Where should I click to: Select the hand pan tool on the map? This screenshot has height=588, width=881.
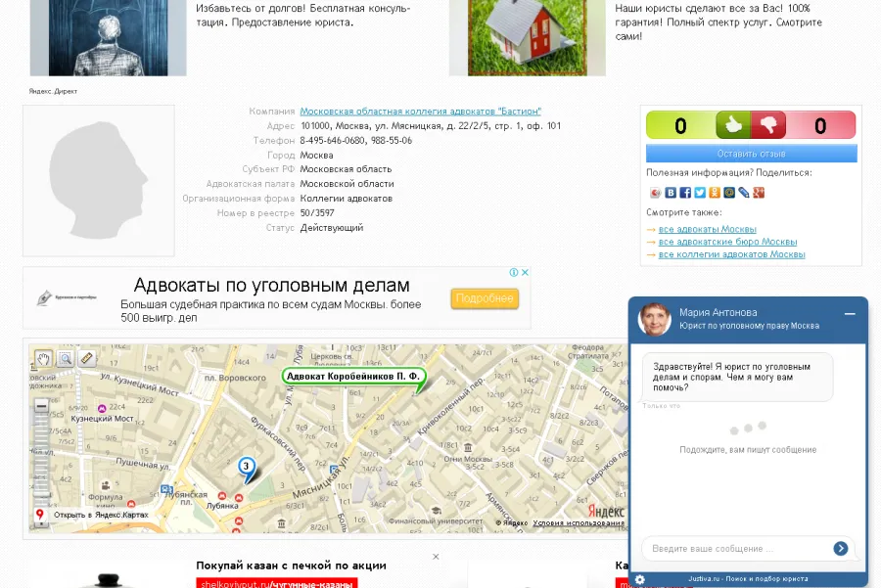tap(43, 358)
